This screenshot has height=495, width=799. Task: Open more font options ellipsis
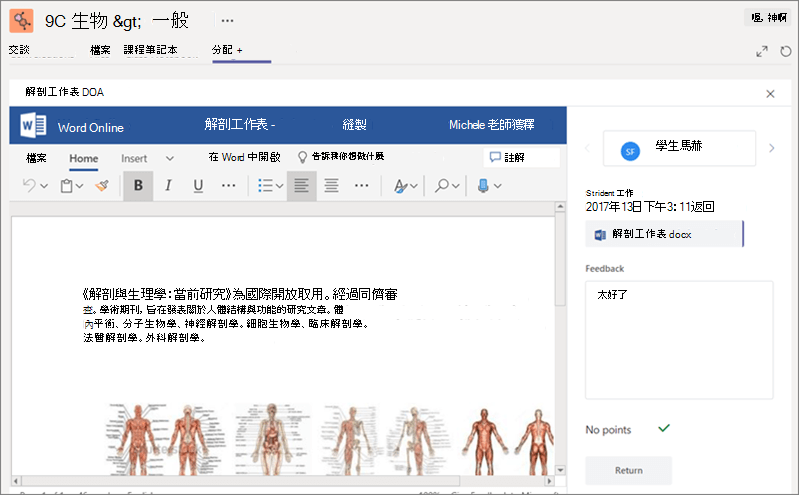(228, 186)
